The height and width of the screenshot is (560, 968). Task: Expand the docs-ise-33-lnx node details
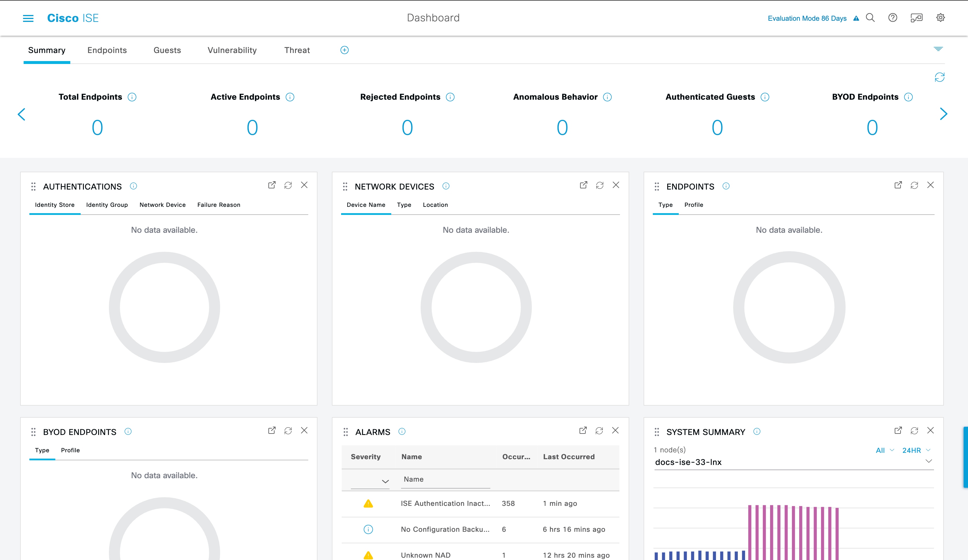tap(929, 462)
